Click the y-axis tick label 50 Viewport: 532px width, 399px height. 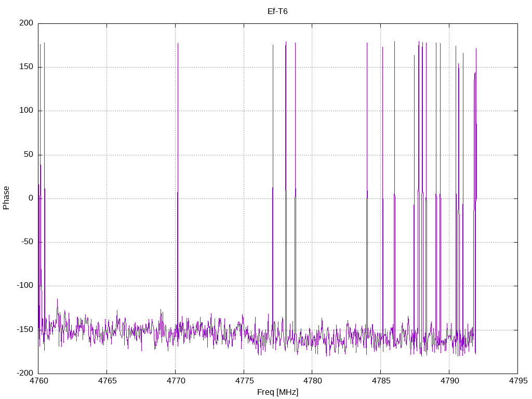pos(29,154)
